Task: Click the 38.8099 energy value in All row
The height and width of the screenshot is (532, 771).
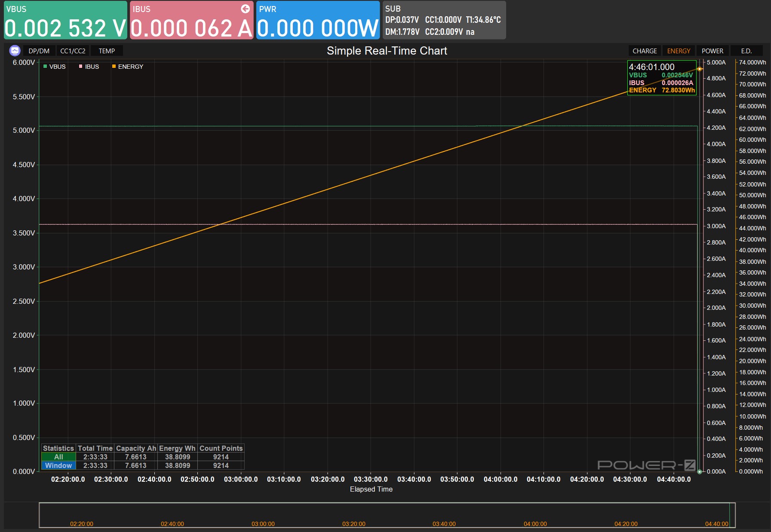Action: point(177,457)
